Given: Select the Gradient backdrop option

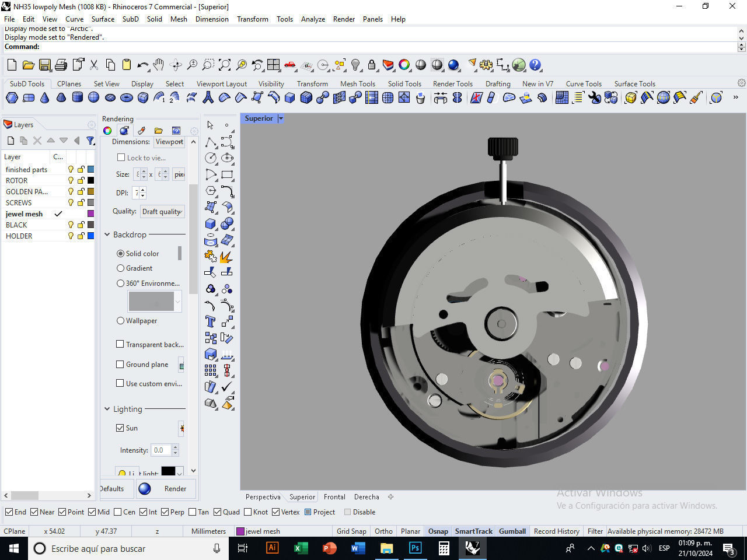Looking at the screenshot, I should coord(120,268).
